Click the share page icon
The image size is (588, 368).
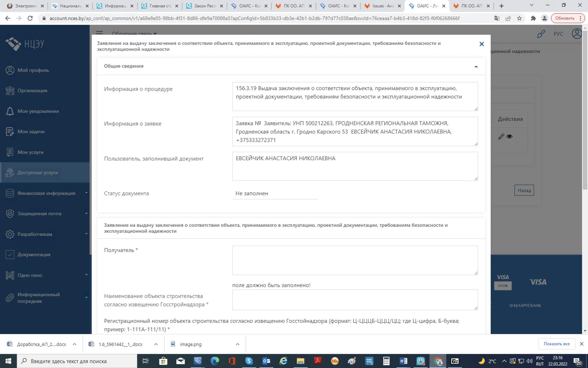click(508, 18)
